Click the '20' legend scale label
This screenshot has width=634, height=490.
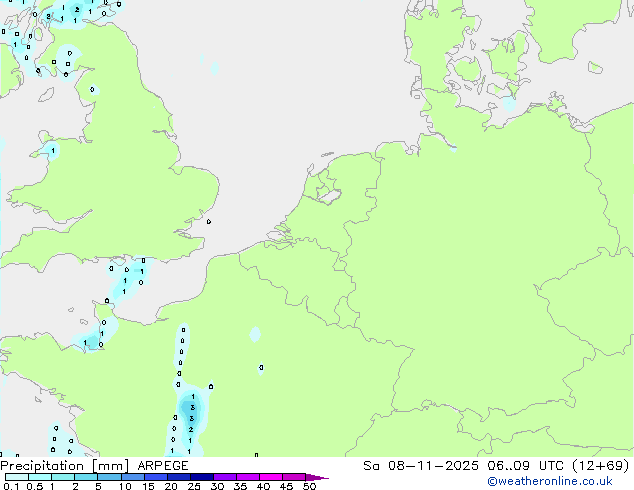point(171,486)
